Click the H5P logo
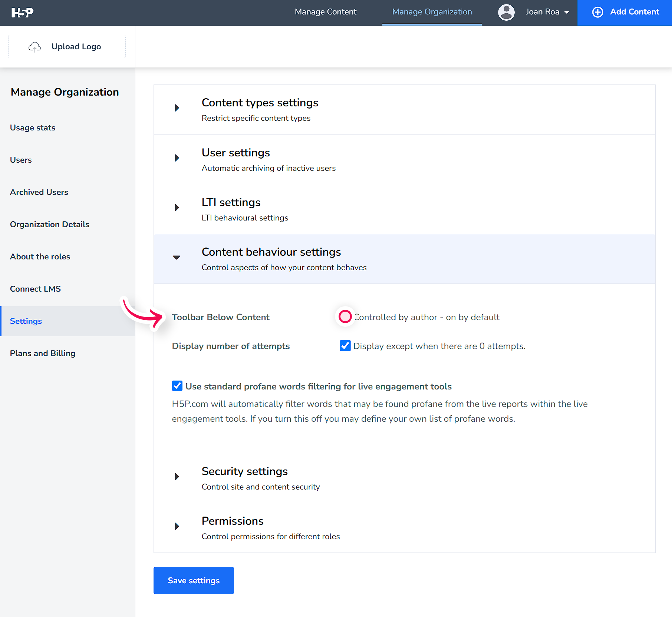Screen dimensions: 672x617 (22, 12)
